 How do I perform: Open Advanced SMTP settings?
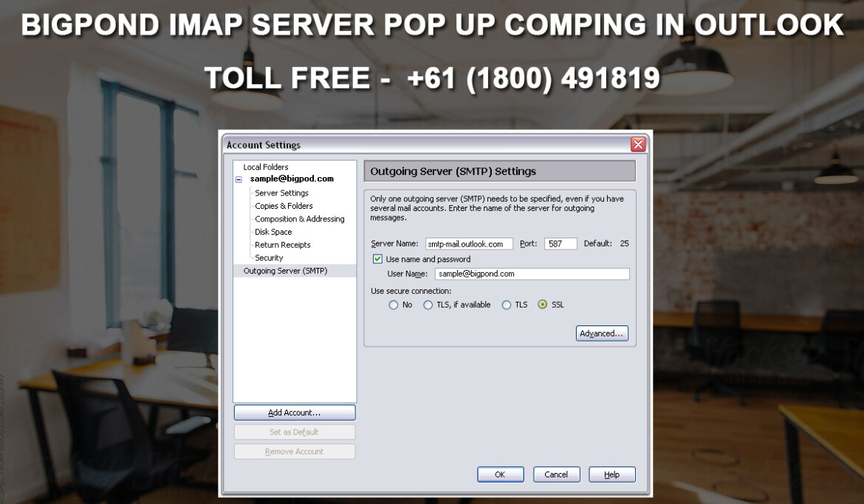click(x=602, y=334)
